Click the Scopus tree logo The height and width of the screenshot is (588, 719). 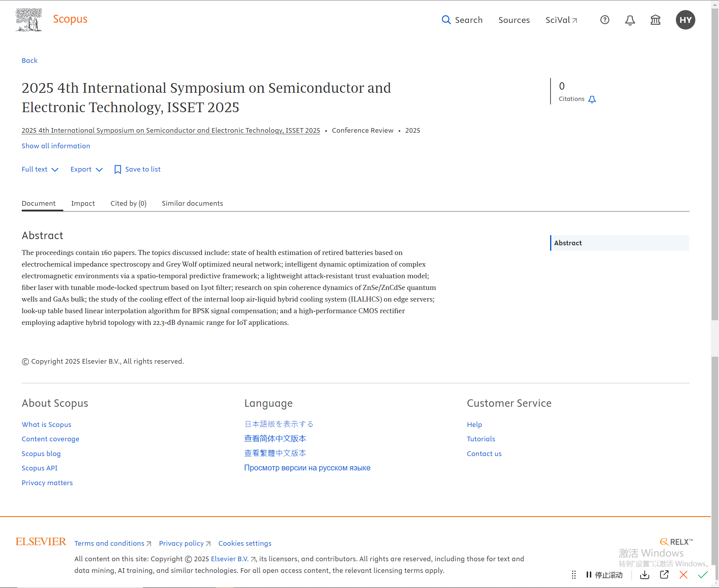tap(28, 19)
